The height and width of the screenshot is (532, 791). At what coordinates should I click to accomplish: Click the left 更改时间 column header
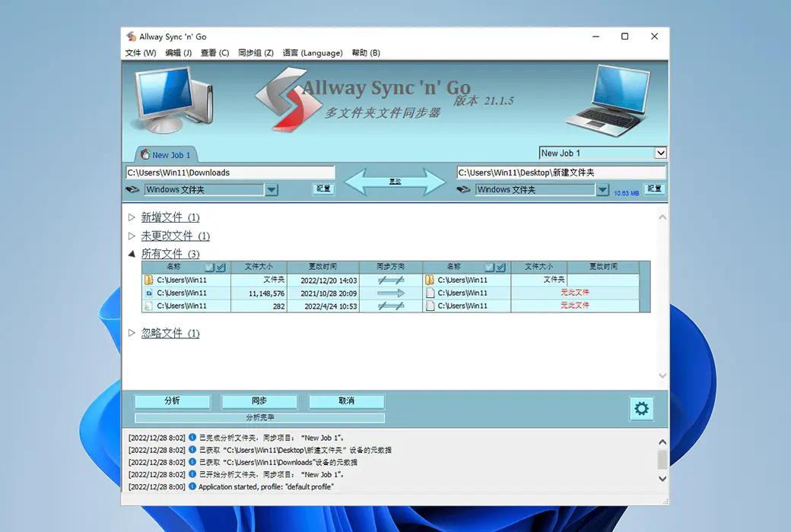[322, 267]
